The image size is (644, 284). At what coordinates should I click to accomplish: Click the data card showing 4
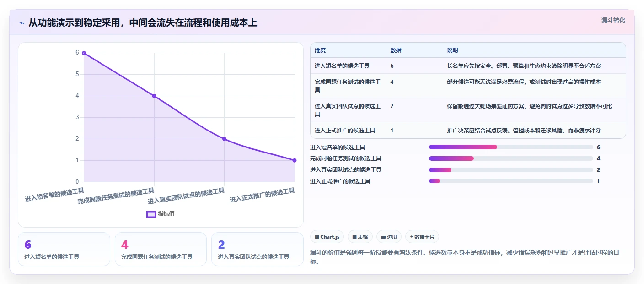point(161,249)
